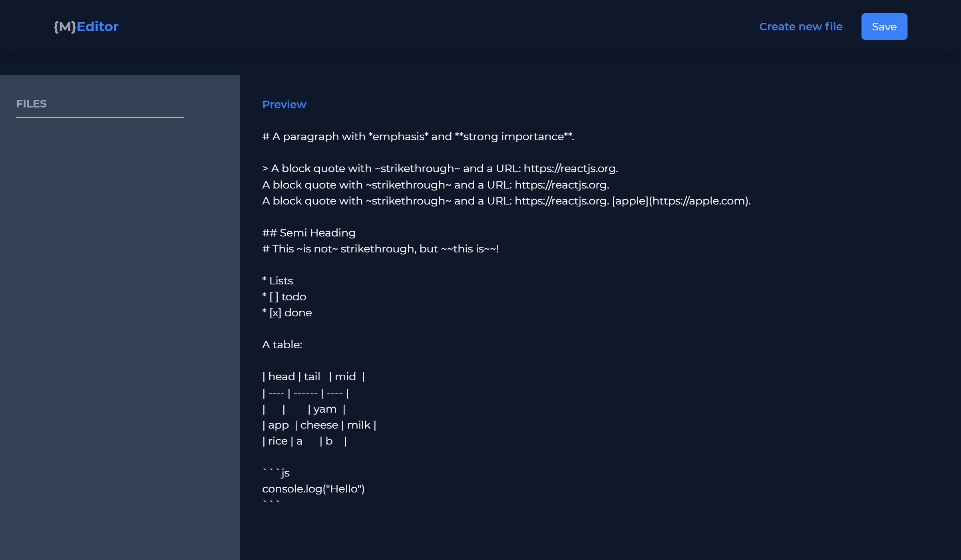Click '# This ~is not~ strikethrough' line

click(x=380, y=248)
